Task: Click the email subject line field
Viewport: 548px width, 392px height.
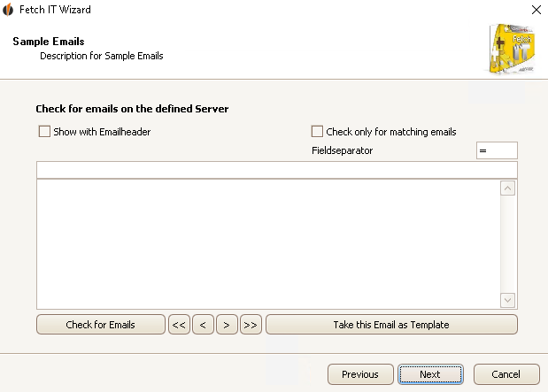Action: click(x=277, y=170)
